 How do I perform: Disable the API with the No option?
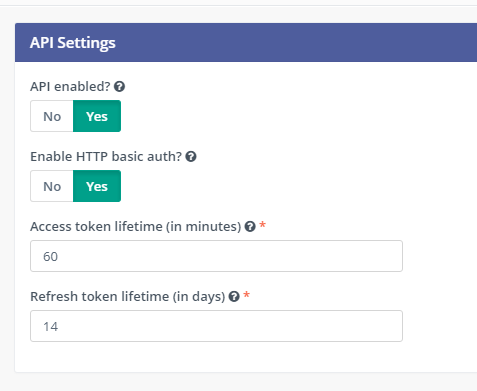tap(52, 116)
